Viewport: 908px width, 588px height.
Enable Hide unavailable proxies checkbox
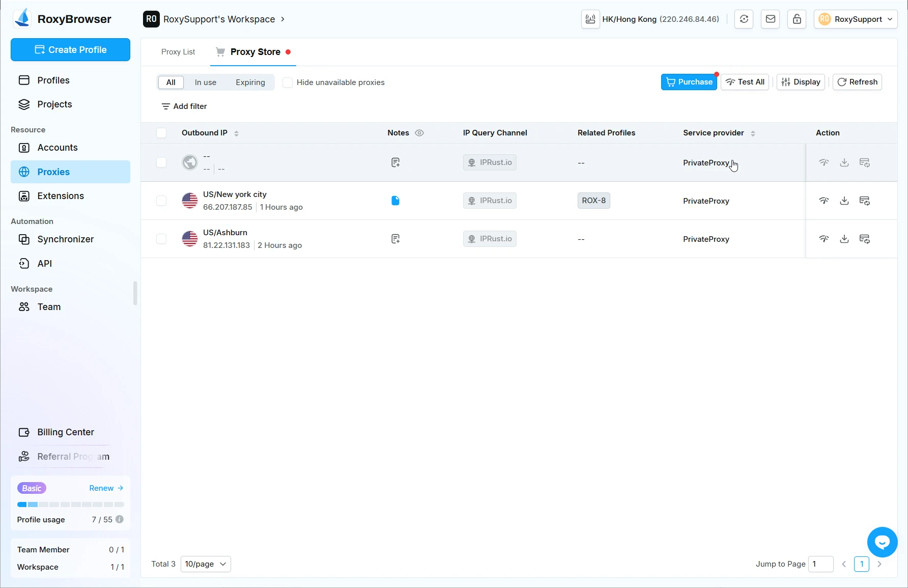(x=288, y=82)
